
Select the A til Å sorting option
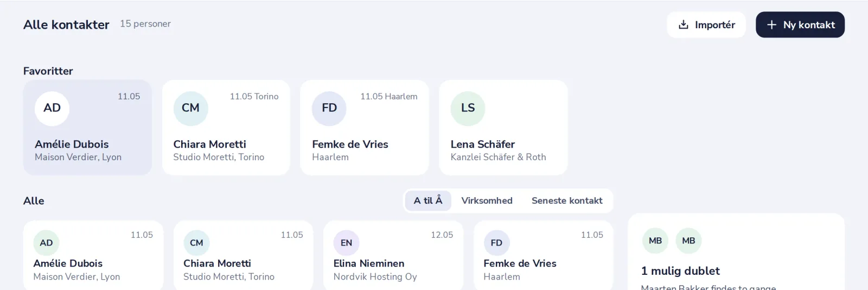[428, 200]
